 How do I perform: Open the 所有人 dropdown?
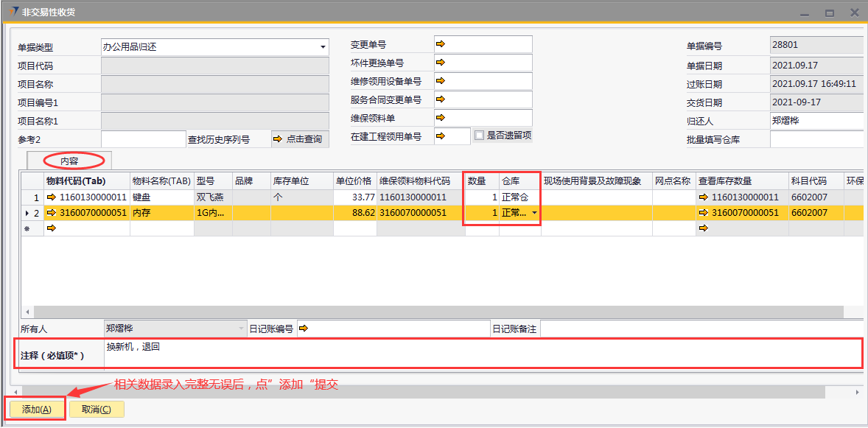[x=240, y=329]
